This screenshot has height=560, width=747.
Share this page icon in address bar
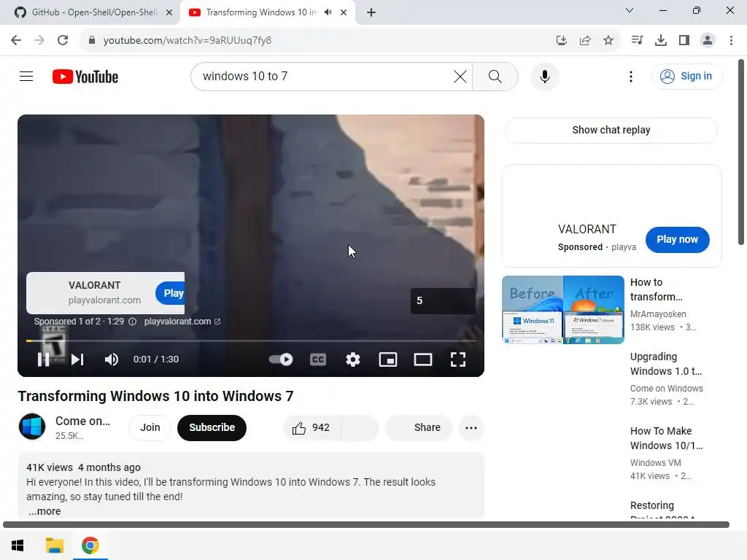[x=585, y=41]
